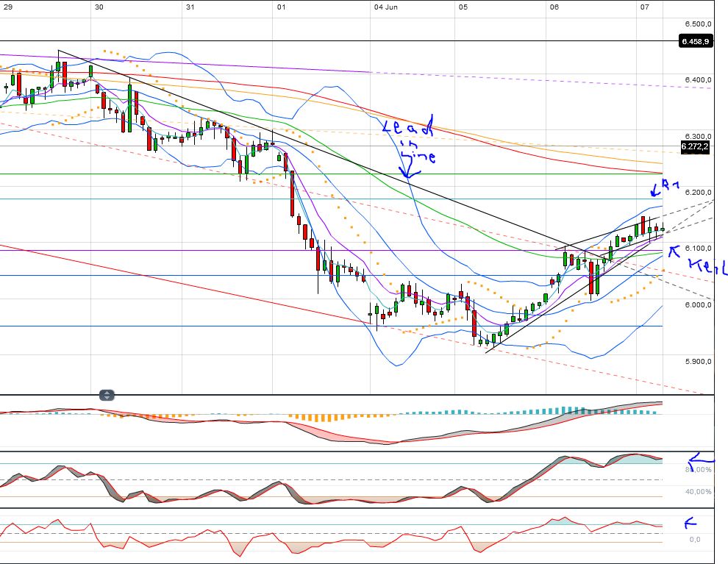
Task: Click the 01 date label
Action: [281, 7]
